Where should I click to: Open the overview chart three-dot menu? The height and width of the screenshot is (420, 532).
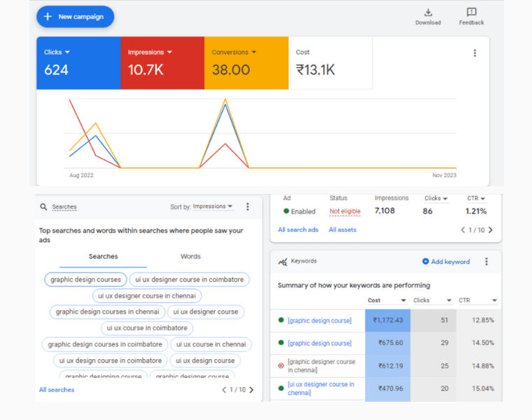[475, 53]
